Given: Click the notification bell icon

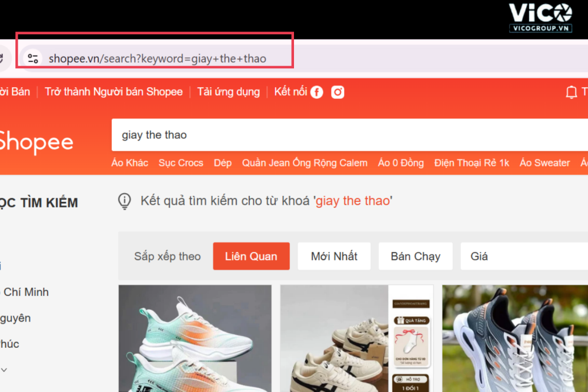Looking at the screenshot, I should click(571, 92).
